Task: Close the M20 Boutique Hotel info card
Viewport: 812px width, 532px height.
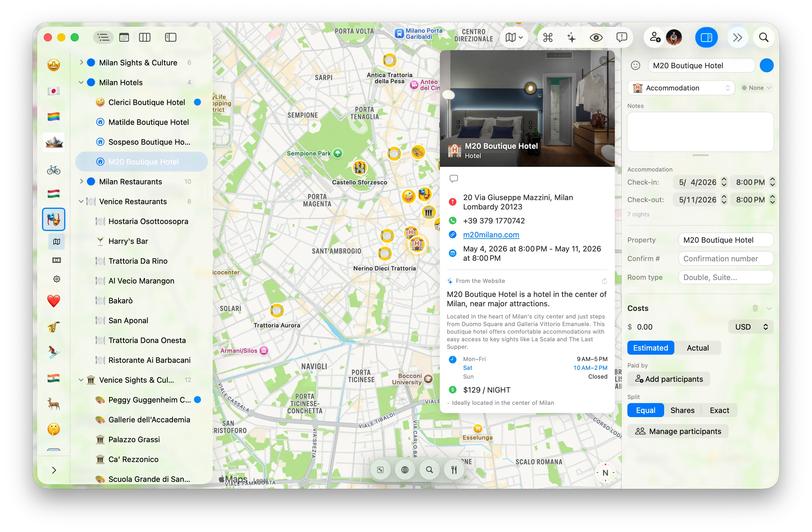Action: click(603, 61)
